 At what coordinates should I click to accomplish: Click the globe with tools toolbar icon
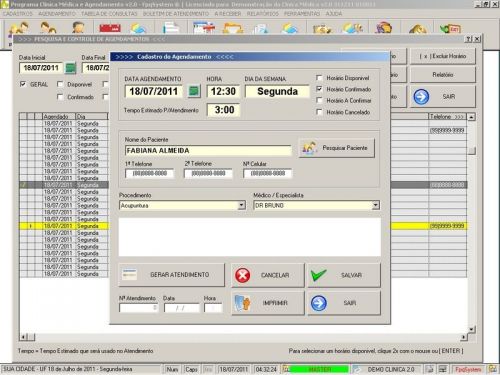click(353, 28)
